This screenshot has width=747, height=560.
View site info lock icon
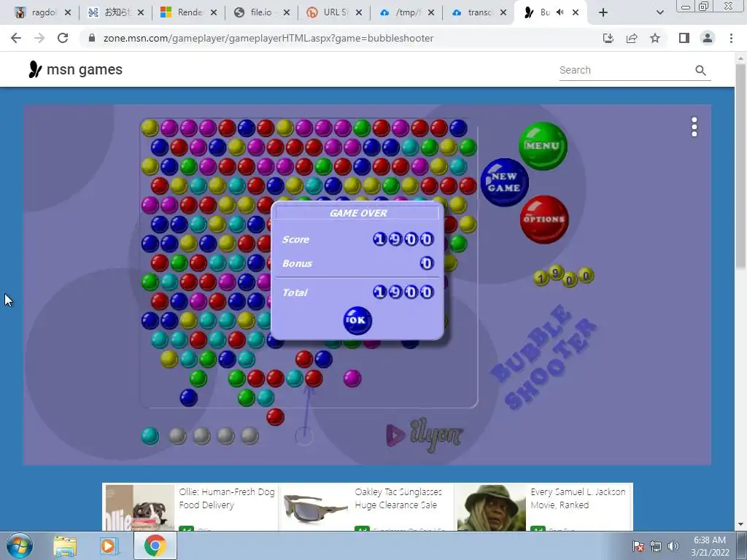(92, 38)
